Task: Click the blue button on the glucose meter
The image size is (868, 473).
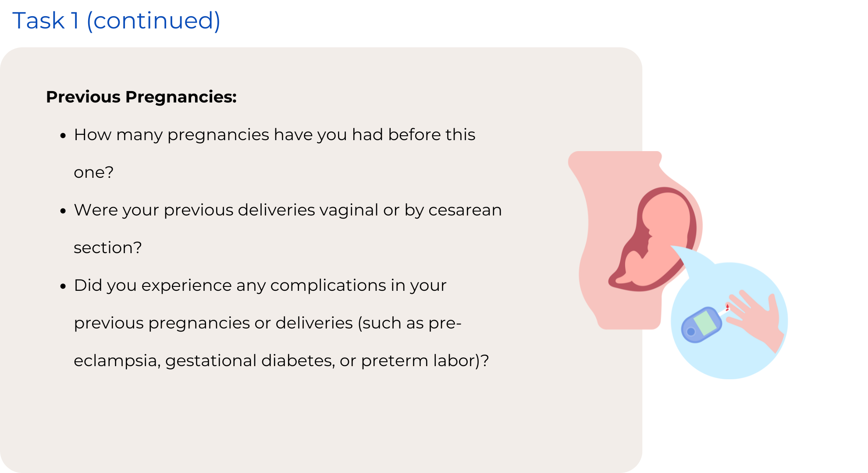Action: pyautogui.click(x=691, y=332)
